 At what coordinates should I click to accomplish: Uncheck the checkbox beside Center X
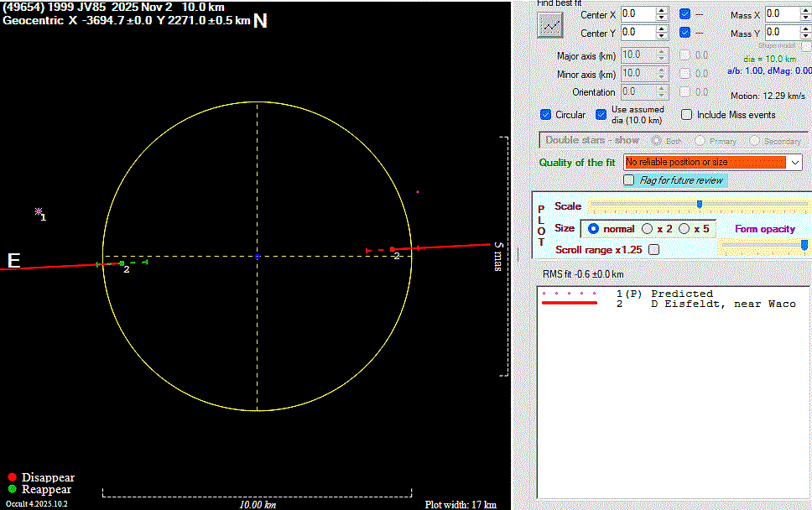pos(685,14)
